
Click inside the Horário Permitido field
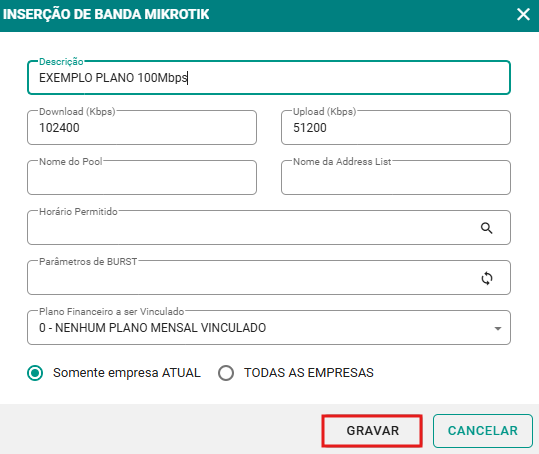coord(251,228)
